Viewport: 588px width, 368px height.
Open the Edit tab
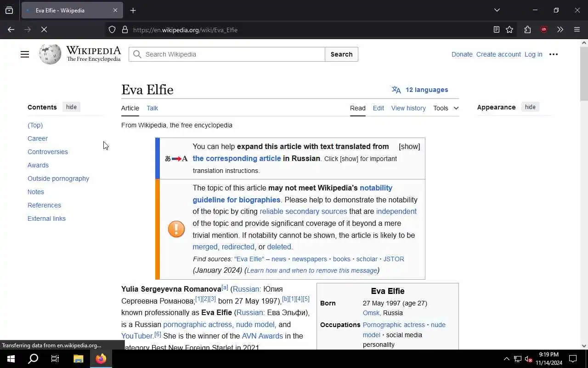(x=379, y=108)
